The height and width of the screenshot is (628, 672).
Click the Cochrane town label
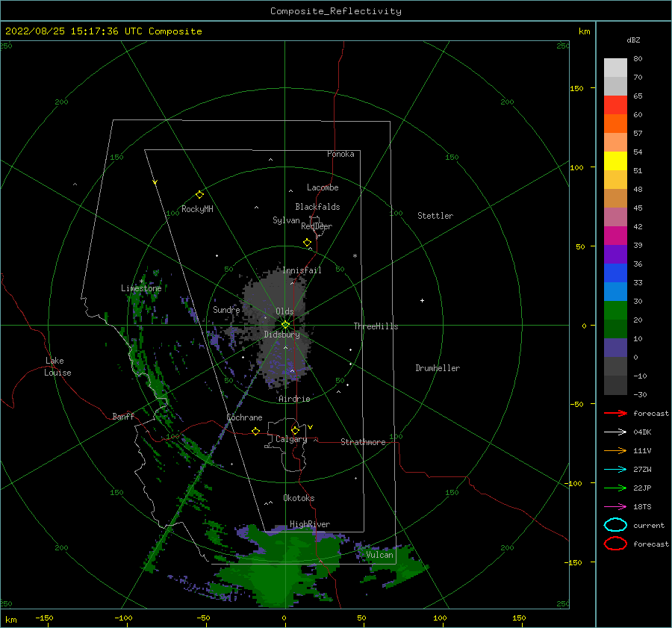(244, 417)
